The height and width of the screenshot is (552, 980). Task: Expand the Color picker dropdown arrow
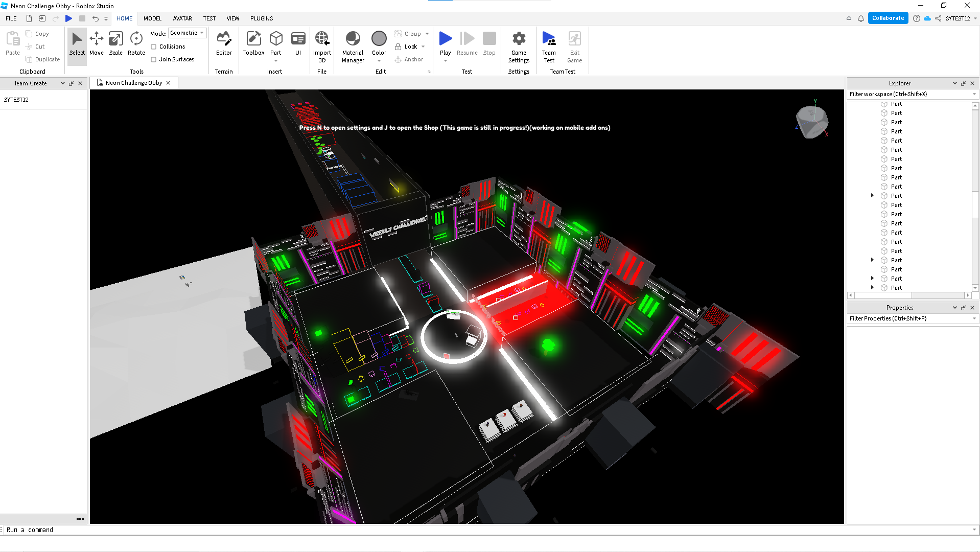click(x=379, y=61)
